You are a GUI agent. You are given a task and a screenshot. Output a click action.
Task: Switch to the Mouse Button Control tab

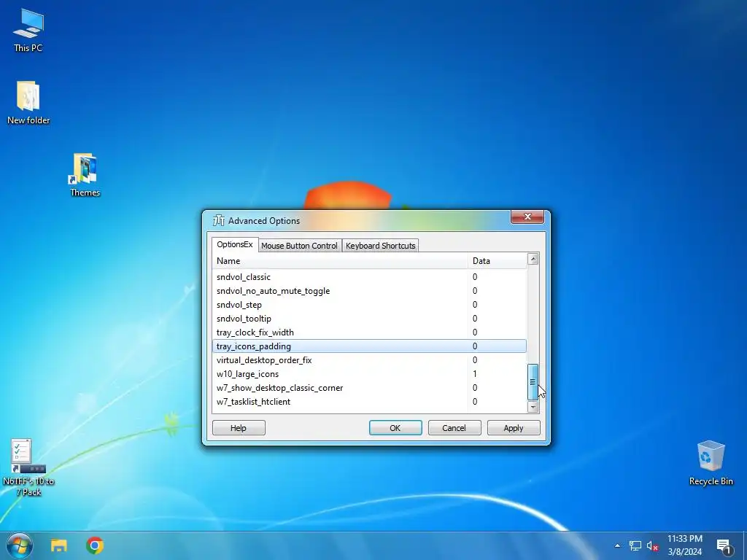coord(299,246)
